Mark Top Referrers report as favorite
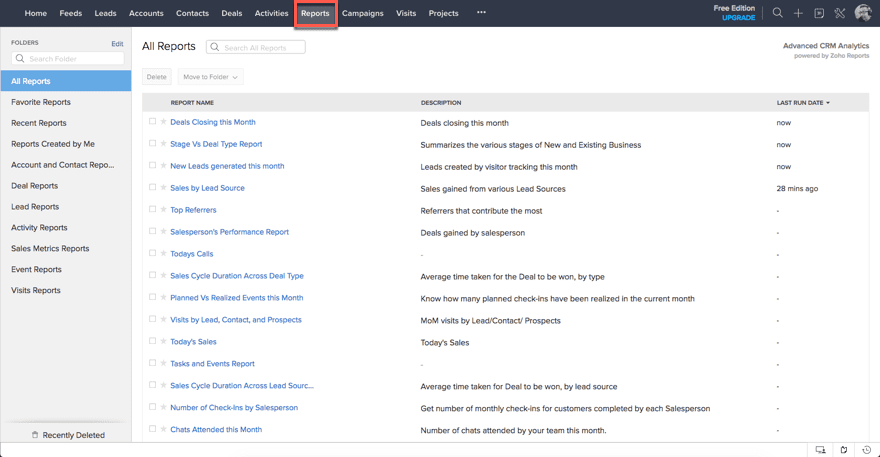Screen dimensions: 880x457 tap(164, 210)
